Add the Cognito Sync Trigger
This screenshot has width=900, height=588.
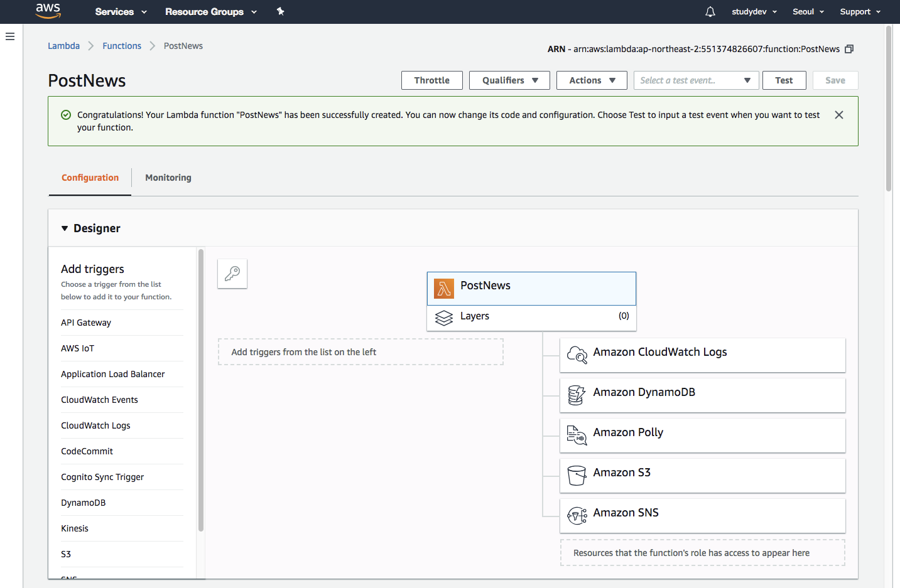coord(122,477)
